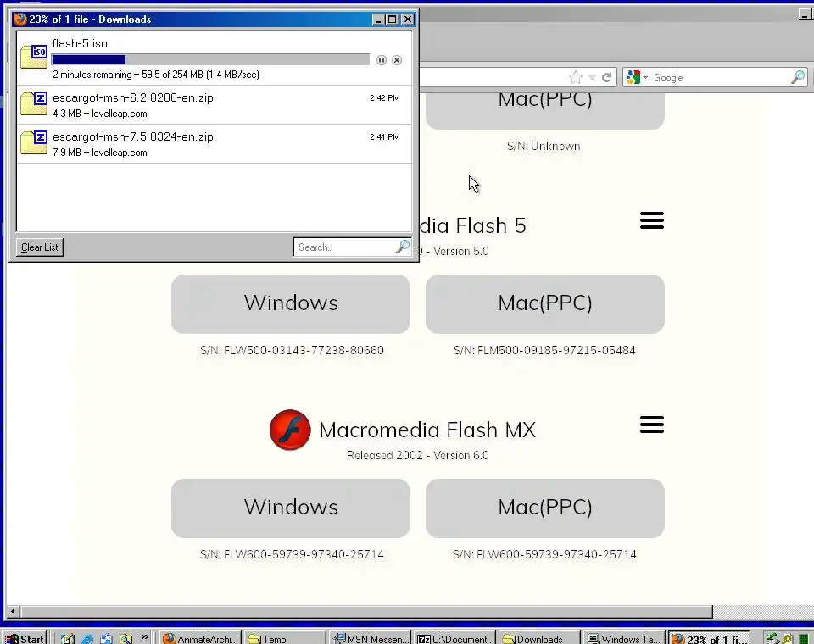814x644 pixels.
Task: Click the Firefox icon in Downloads title bar
Action: point(20,19)
